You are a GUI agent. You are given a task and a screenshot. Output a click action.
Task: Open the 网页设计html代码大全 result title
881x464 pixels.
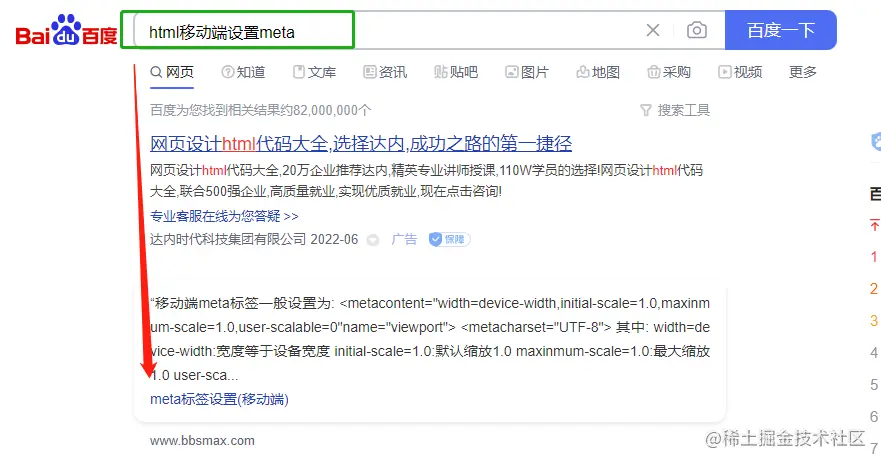(x=361, y=144)
